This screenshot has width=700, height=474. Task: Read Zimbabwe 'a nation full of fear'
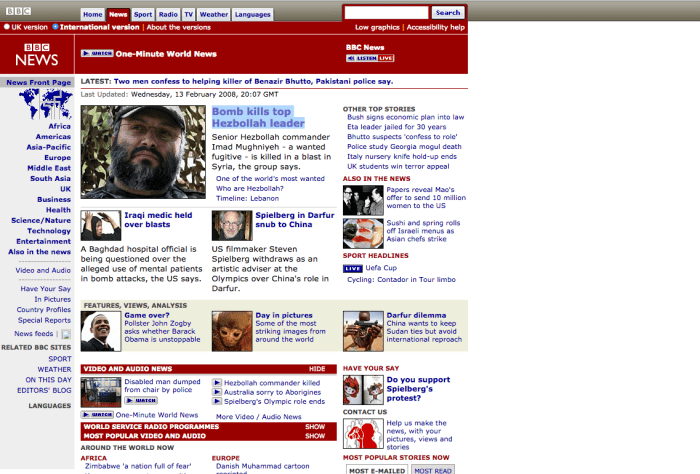[x=138, y=466]
